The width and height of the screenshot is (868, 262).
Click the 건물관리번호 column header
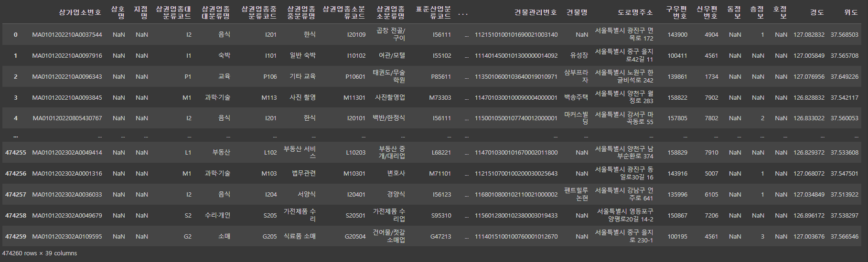click(x=536, y=12)
